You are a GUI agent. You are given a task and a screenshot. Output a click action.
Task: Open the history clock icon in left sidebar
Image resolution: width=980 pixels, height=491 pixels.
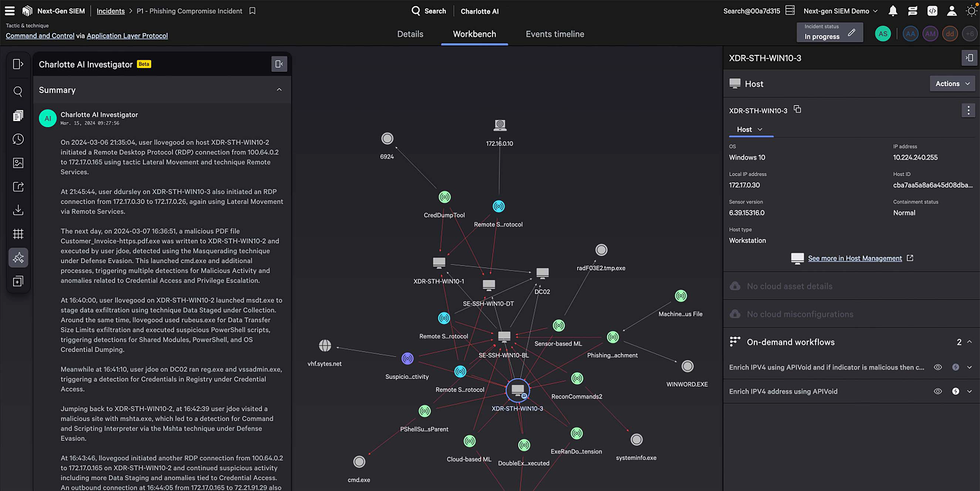point(18,139)
